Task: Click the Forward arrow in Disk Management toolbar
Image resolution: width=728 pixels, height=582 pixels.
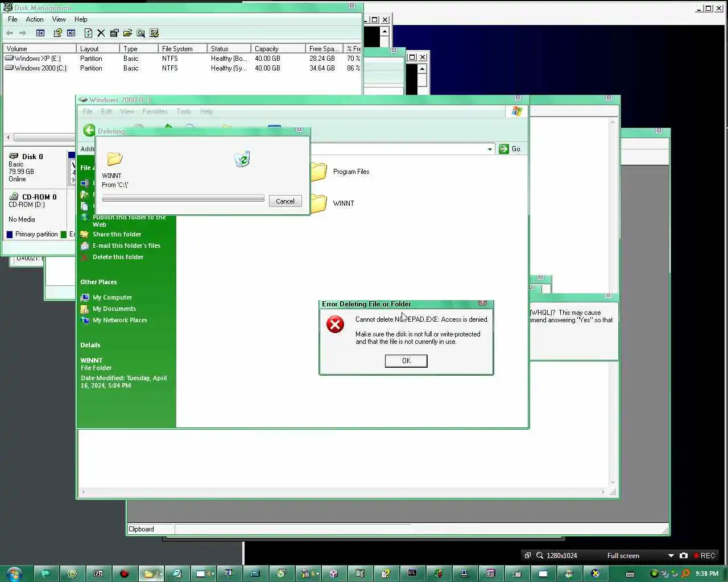Action: point(23,33)
